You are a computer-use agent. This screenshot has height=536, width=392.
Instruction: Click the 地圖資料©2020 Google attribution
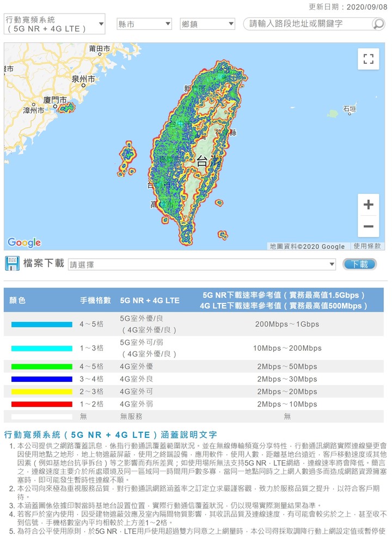307,246
